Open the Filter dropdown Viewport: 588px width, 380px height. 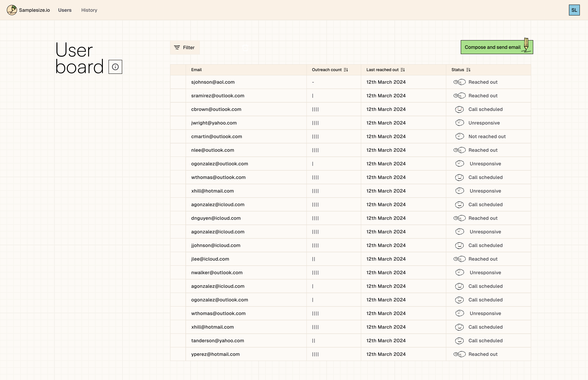coord(185,48)
